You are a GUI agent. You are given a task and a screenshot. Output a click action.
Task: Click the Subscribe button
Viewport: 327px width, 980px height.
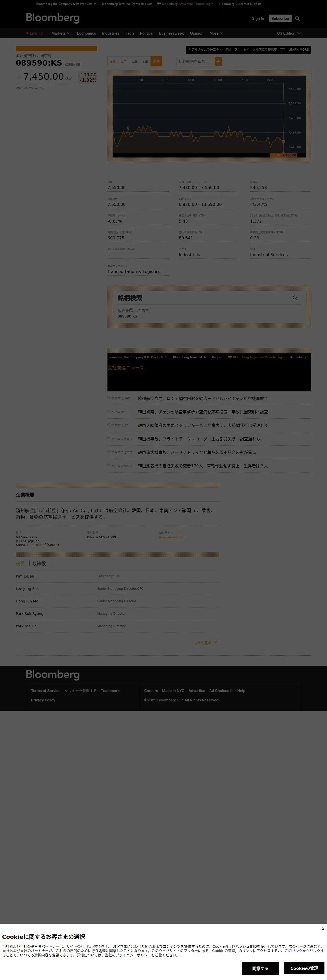(x=280, y=18)
